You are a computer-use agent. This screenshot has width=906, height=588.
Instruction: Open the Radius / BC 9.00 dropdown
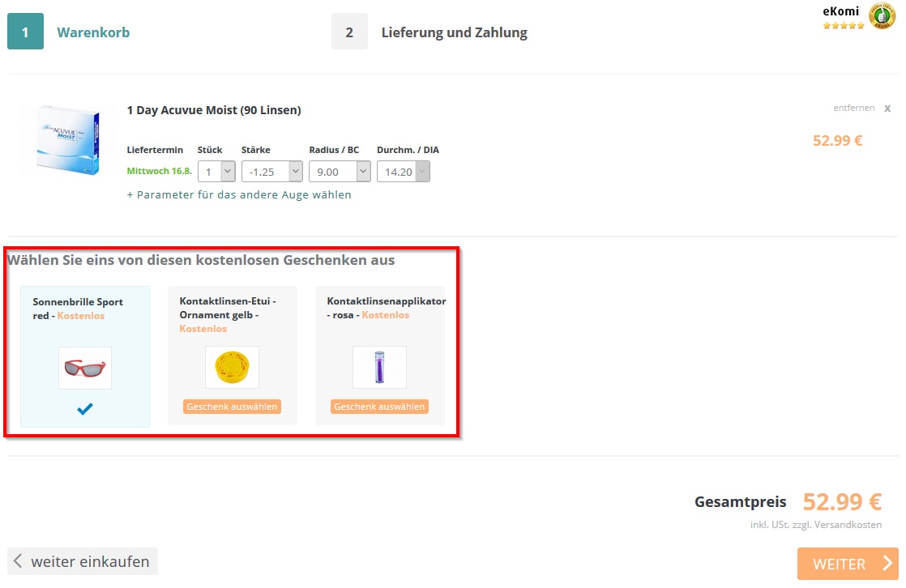(340, 172)
